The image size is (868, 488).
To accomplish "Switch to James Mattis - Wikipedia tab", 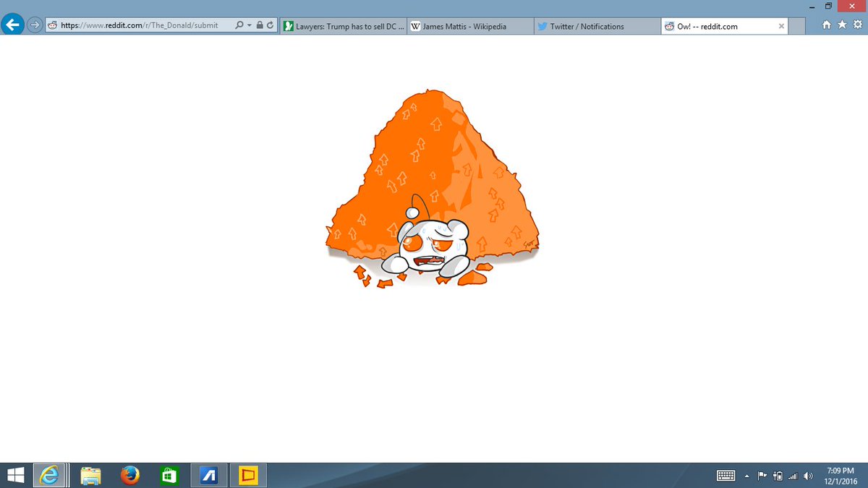I will click(470, 26).
